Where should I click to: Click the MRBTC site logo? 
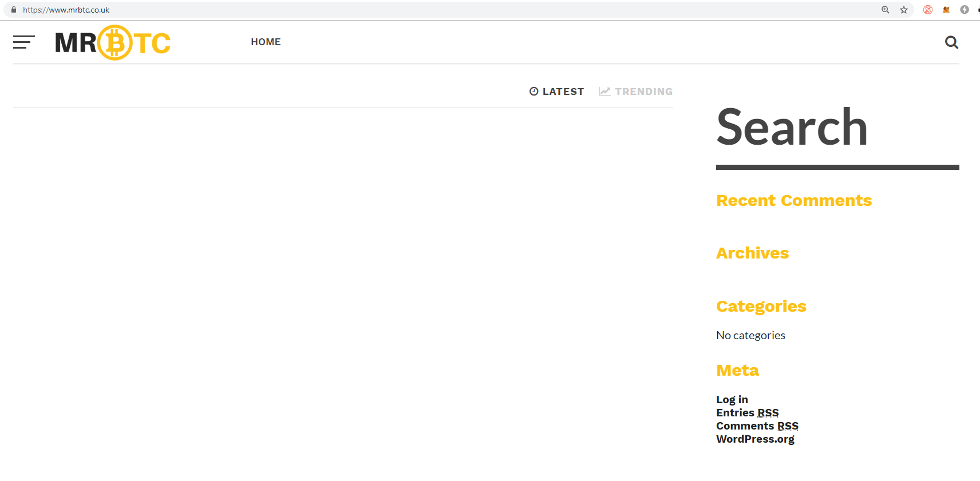[x=113, y=42]
